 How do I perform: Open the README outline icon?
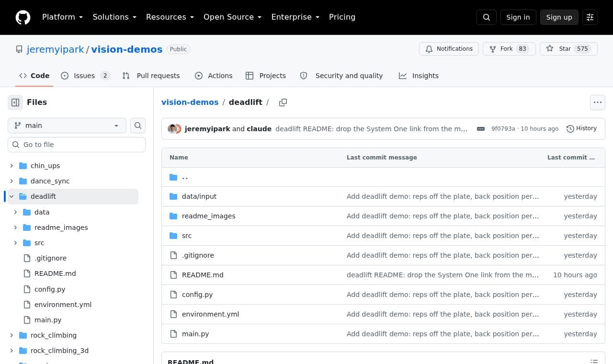[594, 361]
